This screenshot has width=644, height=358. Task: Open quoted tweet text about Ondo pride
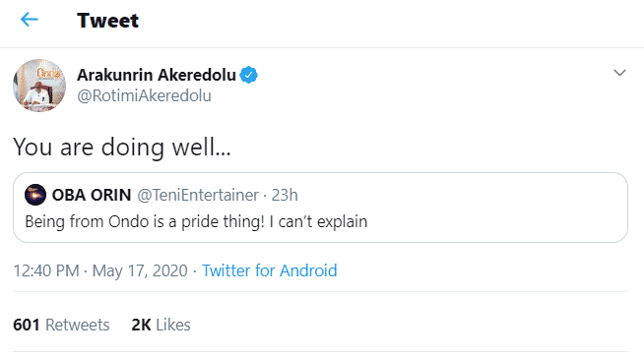[196, 222]
